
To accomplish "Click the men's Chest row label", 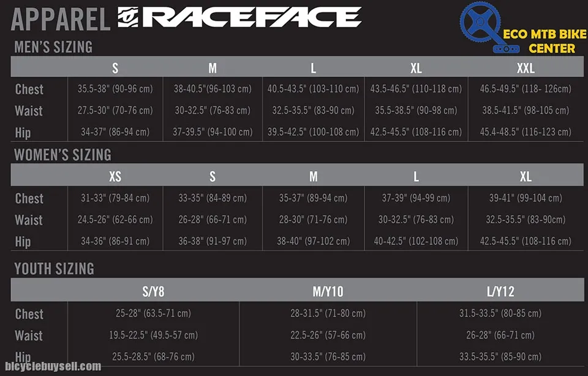I will [x=29, y=89].
